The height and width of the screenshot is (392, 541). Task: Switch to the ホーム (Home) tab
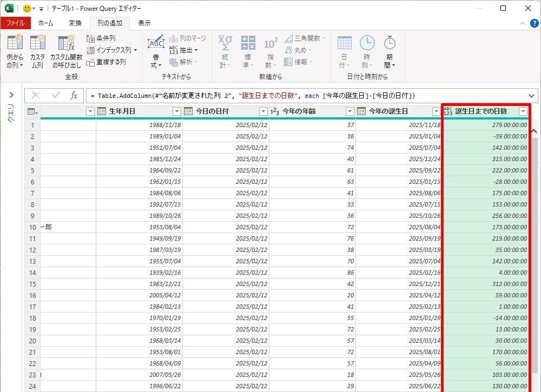click(46, 23)
